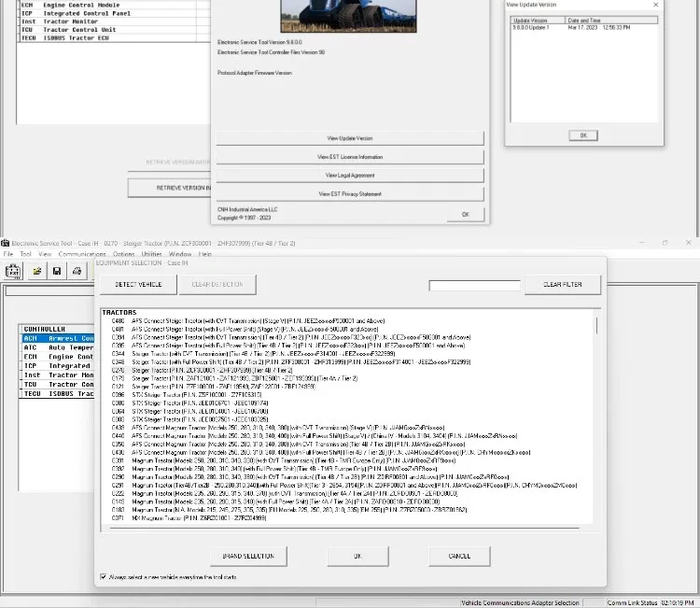This screenshot has width=700, height=608.
Task: Select ECM Engine Control row in lower window
Action: click(58, 357)
